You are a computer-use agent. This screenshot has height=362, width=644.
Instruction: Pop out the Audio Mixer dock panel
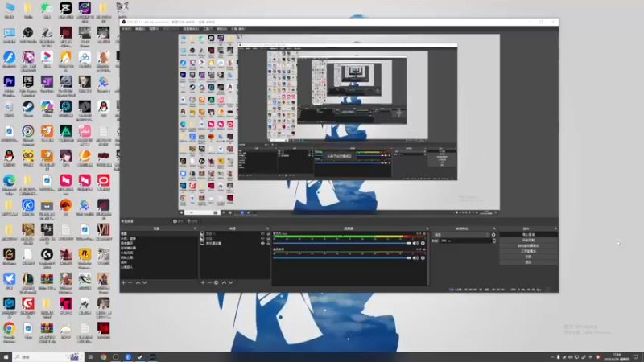point(427,228)
